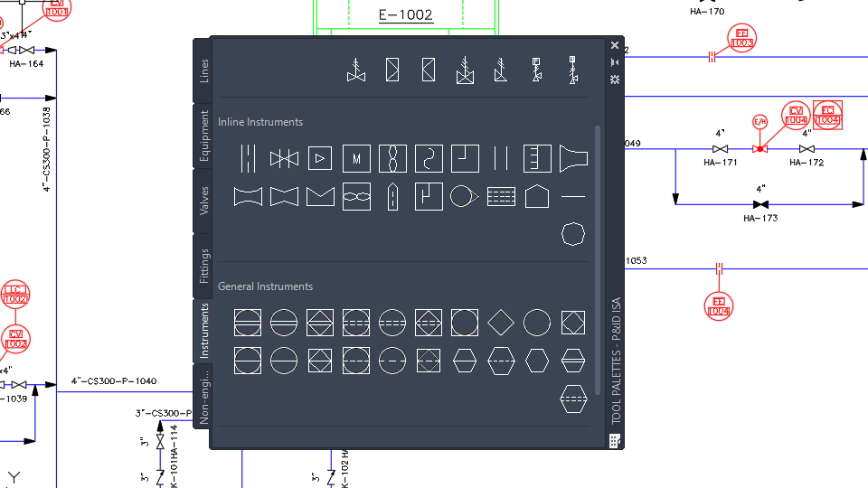This screenshot has width=868, height=488.
Task: Select the square with play triangle symbol
Action: pos(320,158)
